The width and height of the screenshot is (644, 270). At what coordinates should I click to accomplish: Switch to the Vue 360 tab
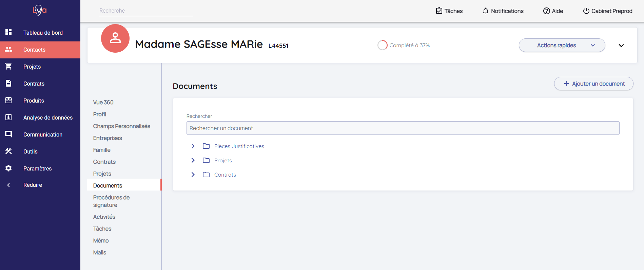pos(103,102)
